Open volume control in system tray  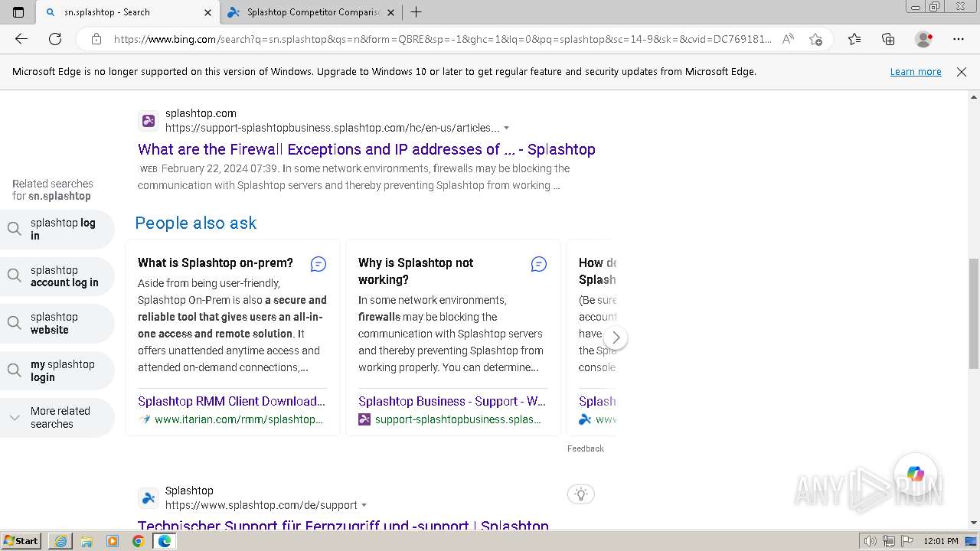(x=871, y=541)
